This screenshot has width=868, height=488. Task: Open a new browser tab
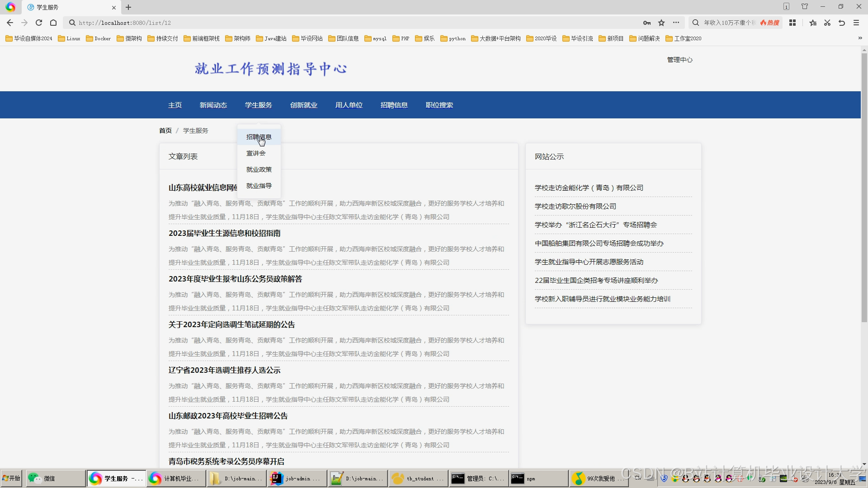pyautogui.click(x=128, y=7)
